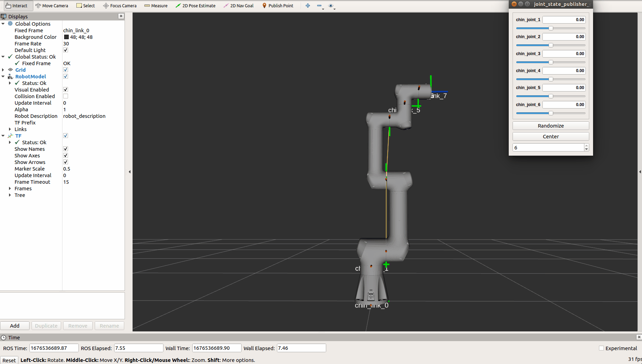Toggle Show Arrows checkbox
Image resolution: width=642 pixels, height=364 pixels.
(66, 162)
